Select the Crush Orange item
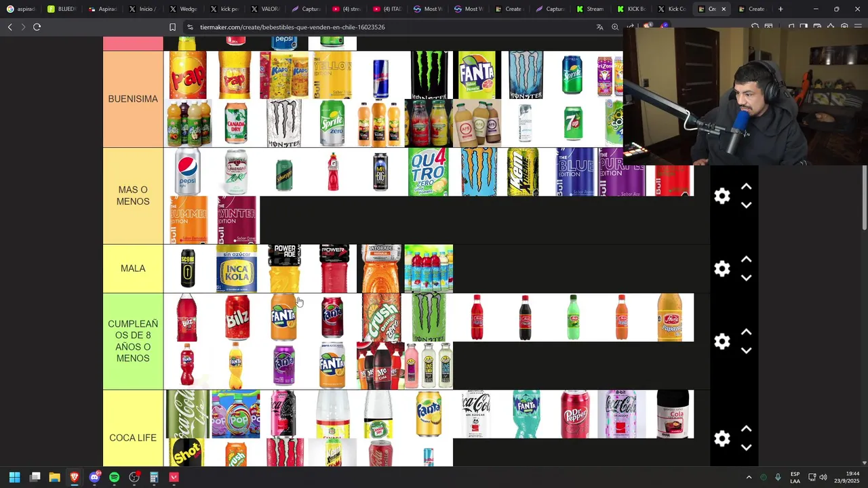The image size is (868, 488). [x=380, y=317]
